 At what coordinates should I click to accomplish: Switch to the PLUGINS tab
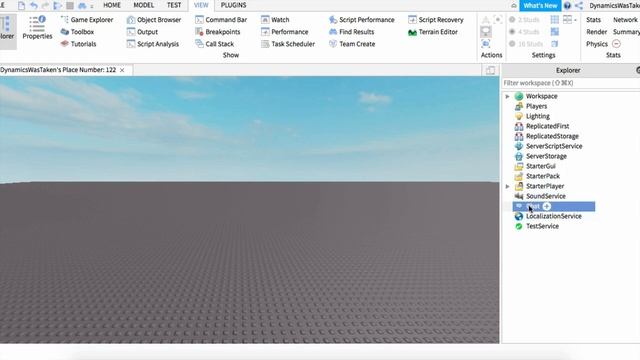tap(233, 5)
